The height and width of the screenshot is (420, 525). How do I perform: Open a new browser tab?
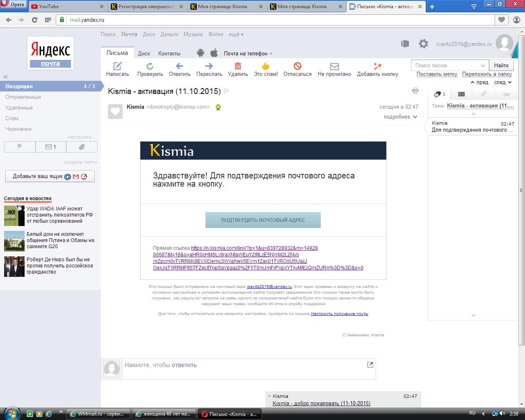(x=431, y=7)
